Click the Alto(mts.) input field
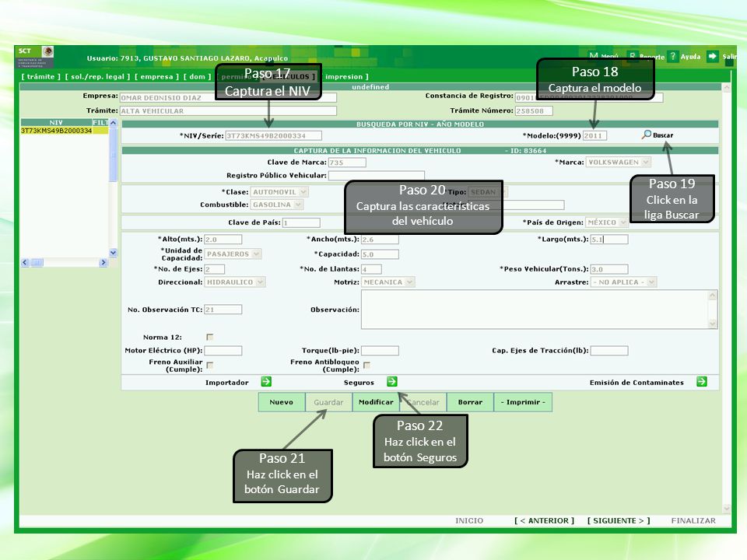The height and width of the screenshot is (560, 747). pos(223,239)
